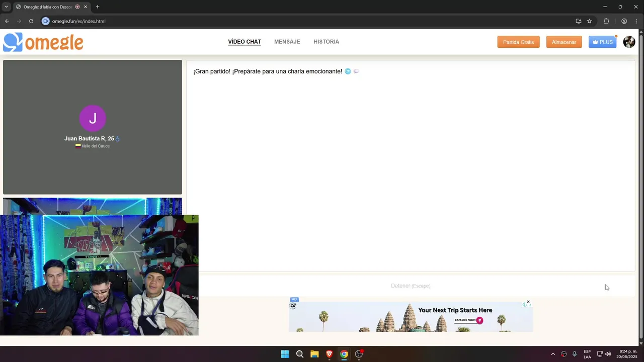
Task: Click the Valle del Cauca location text
Action: (x=96, y=146)
